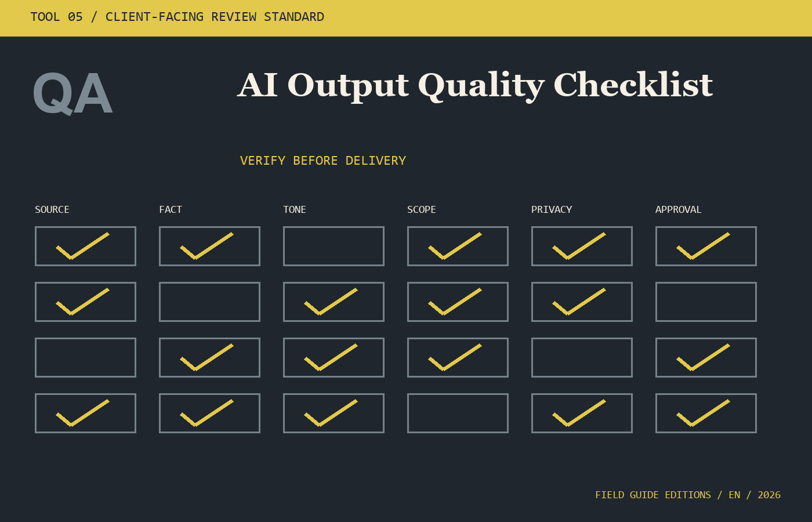Uncheck the first SOURCE checkbox
This screenshot has height=522, width=812.
[85, 246]
